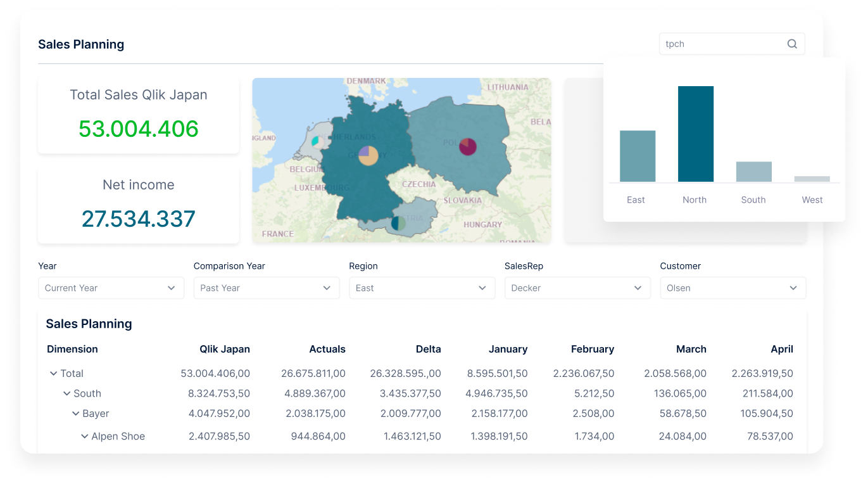Click the search magnifier icon
Image resolution: width=868 pixels, height=484 pixels.
791,44
